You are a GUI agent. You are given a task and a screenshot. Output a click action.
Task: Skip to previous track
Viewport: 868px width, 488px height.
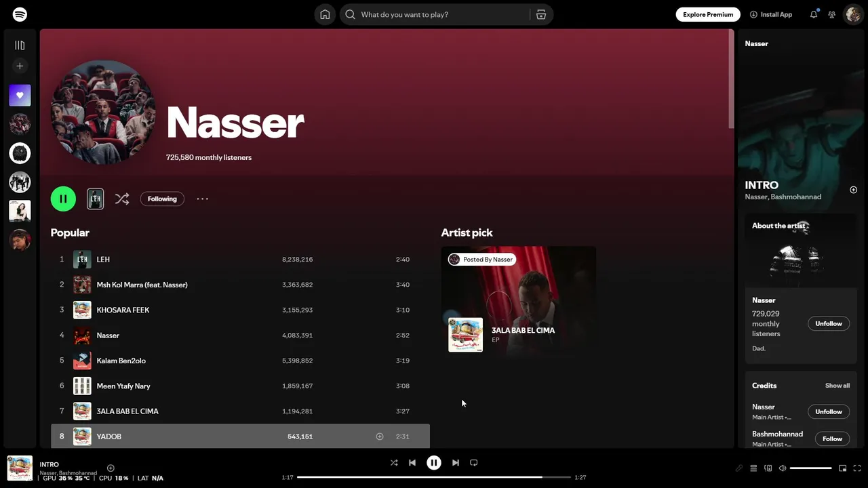412,463
